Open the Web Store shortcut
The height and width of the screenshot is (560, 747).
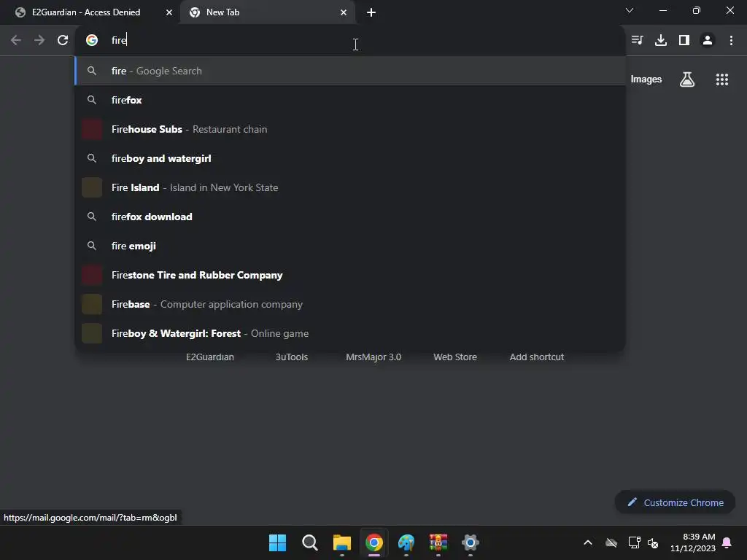pyautogui.click(x=455, y=357)
